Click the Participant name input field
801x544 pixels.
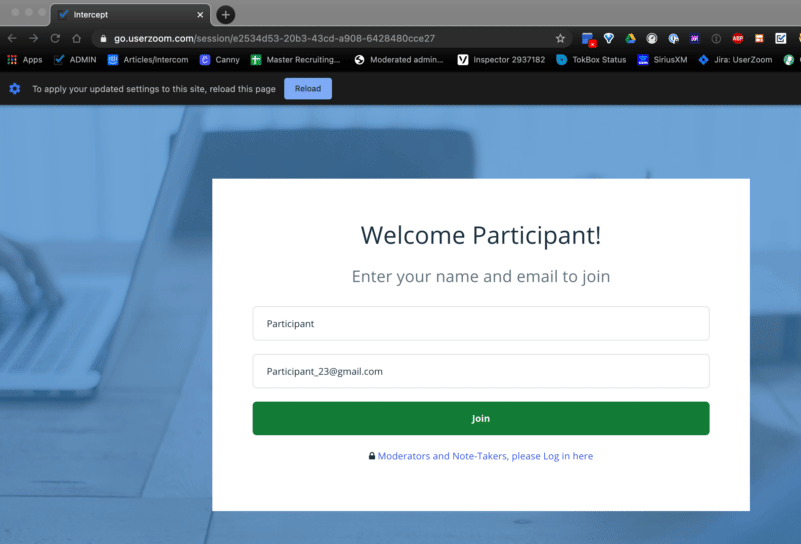[x=481, y=323]
